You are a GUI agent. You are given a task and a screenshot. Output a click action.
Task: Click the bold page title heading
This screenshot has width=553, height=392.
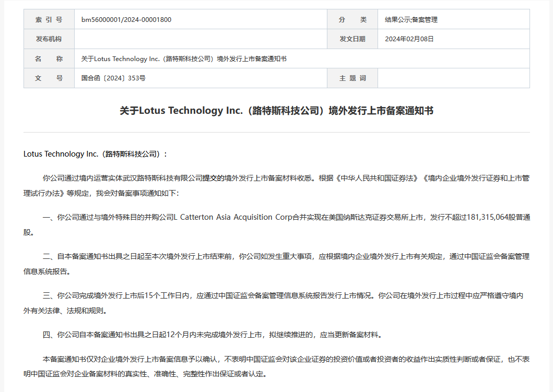click(x=277, y=111)
